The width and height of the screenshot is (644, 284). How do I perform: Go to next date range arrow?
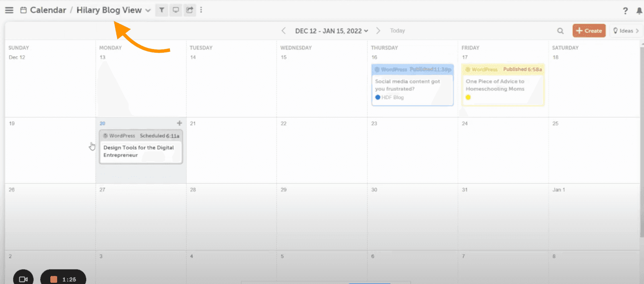coord(378,31)
